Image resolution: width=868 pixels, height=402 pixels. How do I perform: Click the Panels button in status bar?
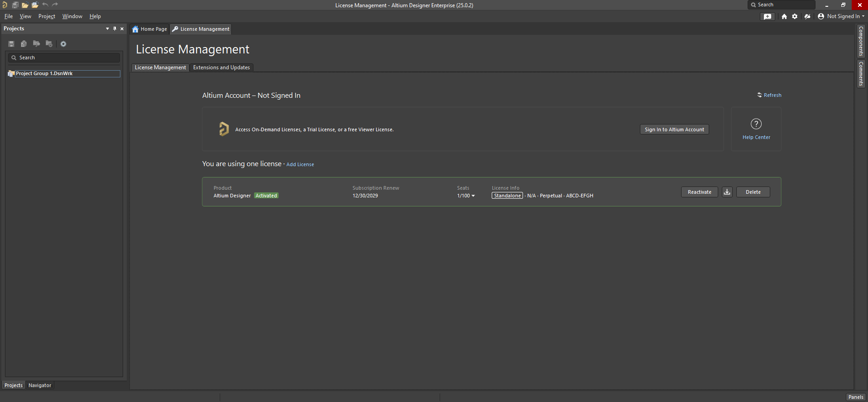(856, 397)
